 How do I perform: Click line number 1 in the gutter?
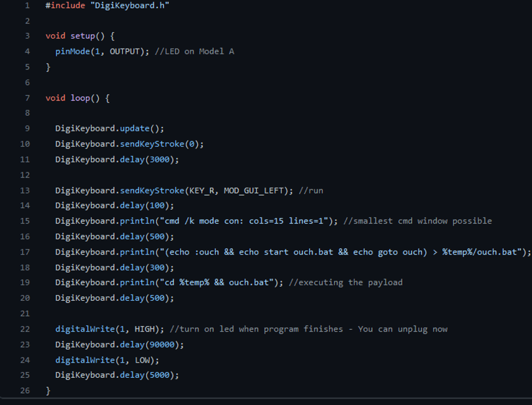pyautogui.click(x=27, y=6)
